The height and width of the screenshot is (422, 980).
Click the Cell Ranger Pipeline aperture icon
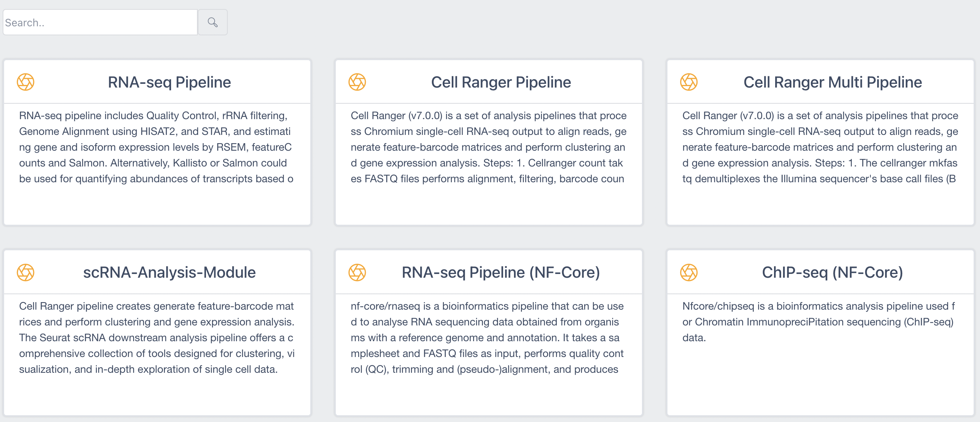357,82
